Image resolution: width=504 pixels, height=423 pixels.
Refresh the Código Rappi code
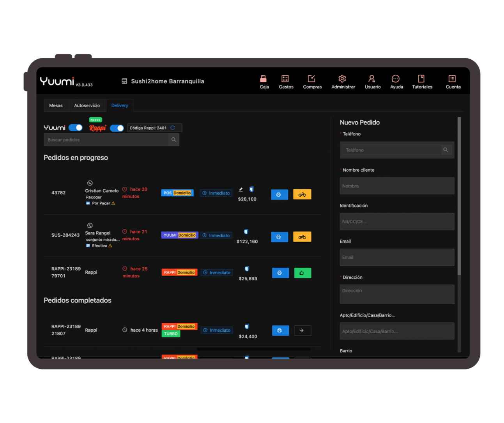point(173,128)
